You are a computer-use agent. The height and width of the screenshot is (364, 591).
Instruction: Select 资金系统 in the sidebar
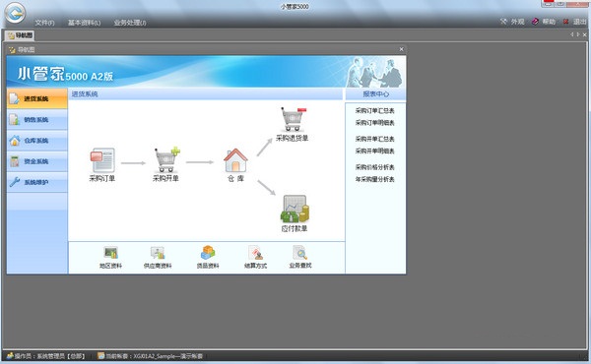pos(37,161)
